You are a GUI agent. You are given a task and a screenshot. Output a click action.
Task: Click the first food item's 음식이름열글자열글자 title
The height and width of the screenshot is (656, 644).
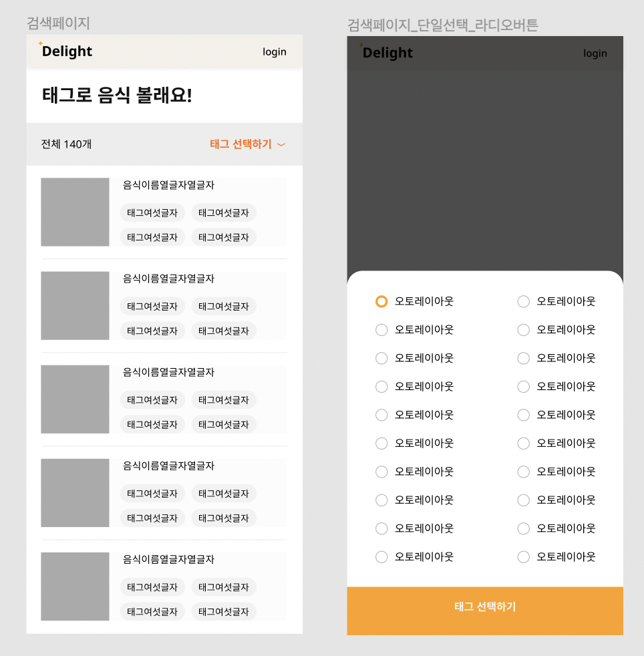click(168, 185)
